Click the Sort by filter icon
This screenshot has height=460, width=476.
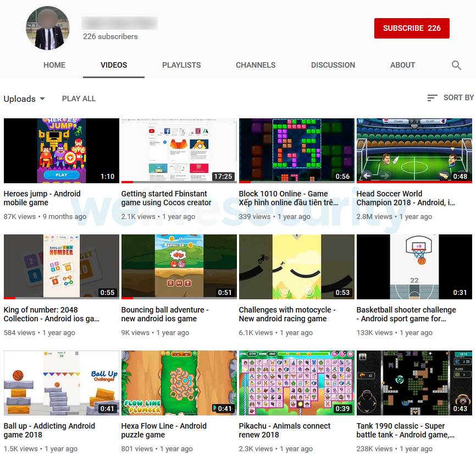[x=433, y=98]
